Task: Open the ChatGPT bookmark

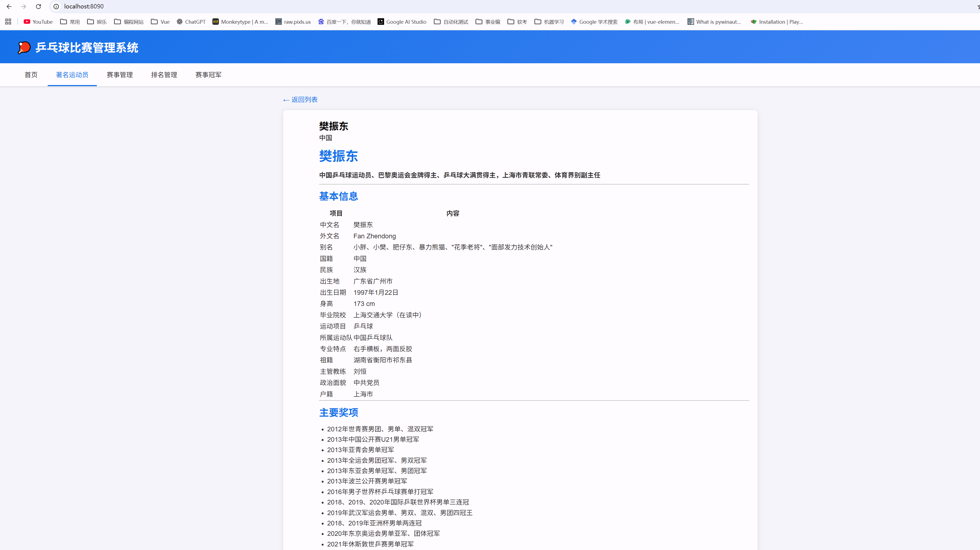Action: click(191, 22)
